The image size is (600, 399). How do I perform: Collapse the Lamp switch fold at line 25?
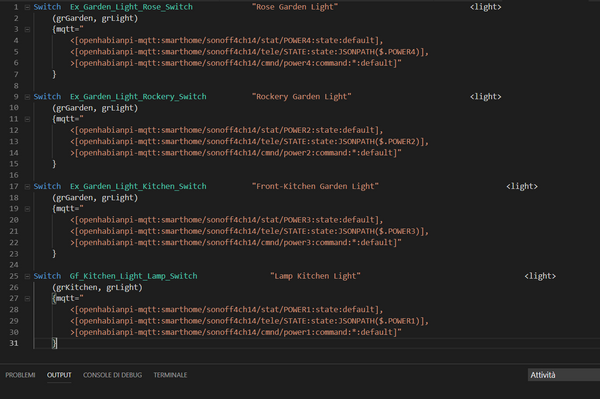click(27, 276)
